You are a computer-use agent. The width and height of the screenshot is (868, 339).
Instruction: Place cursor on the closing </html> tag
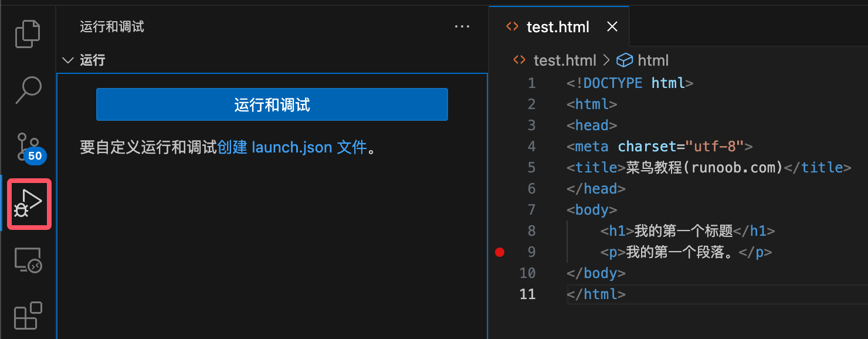click(596, 294)
